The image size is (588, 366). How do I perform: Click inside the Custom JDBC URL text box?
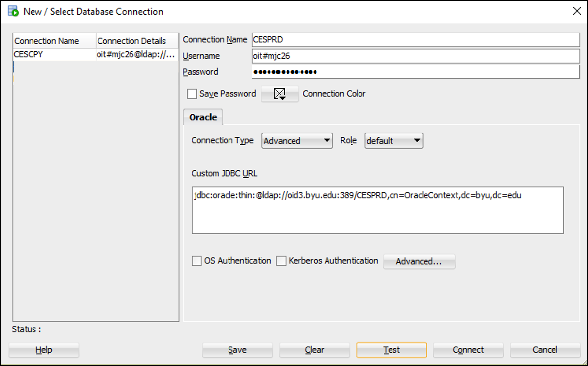(378, 210)
